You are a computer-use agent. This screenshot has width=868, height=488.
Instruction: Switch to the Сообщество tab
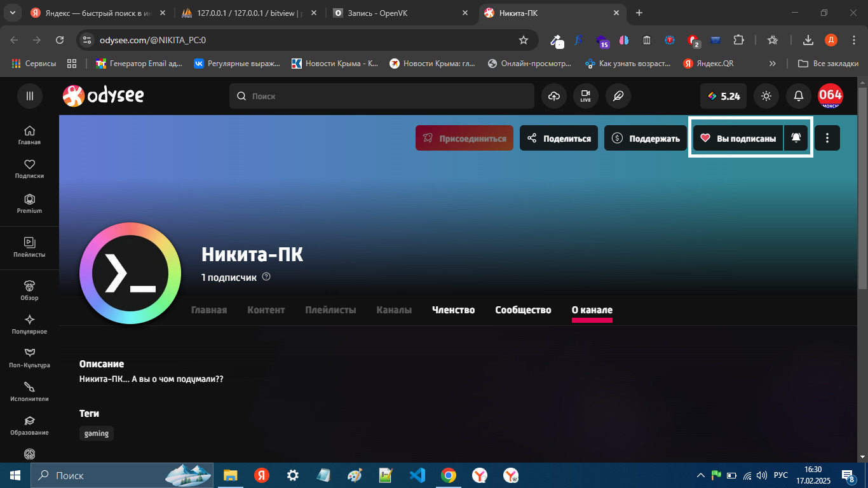(523, 310)
